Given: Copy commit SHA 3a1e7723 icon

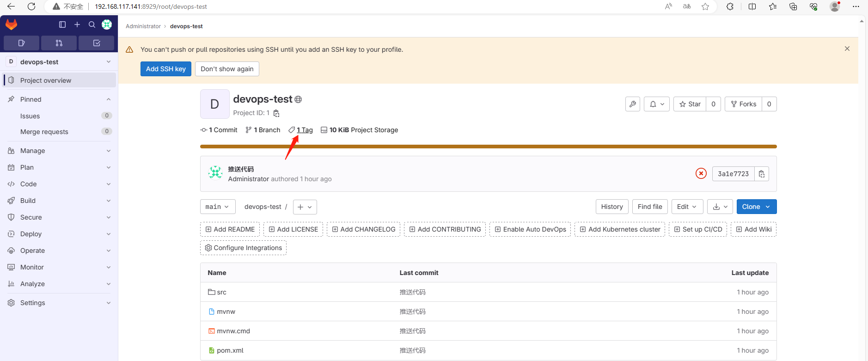Looking at the screenshot, I should [x=762, y=174].
